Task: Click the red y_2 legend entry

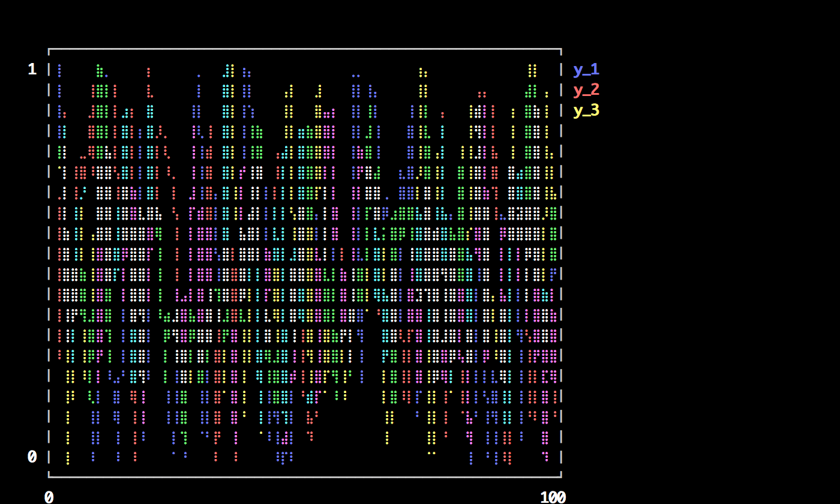Action: coord(586,90)
